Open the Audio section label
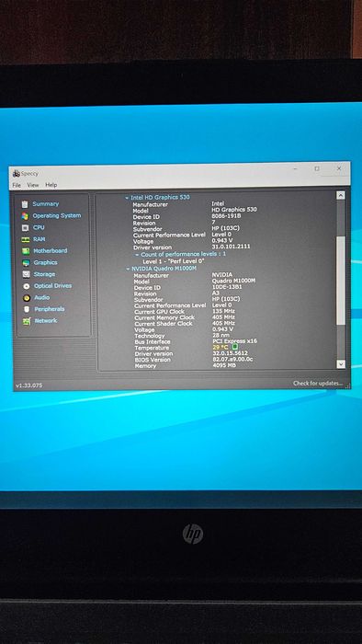Image resolution: width=362 pixels, height=644 pixels. 42,297
